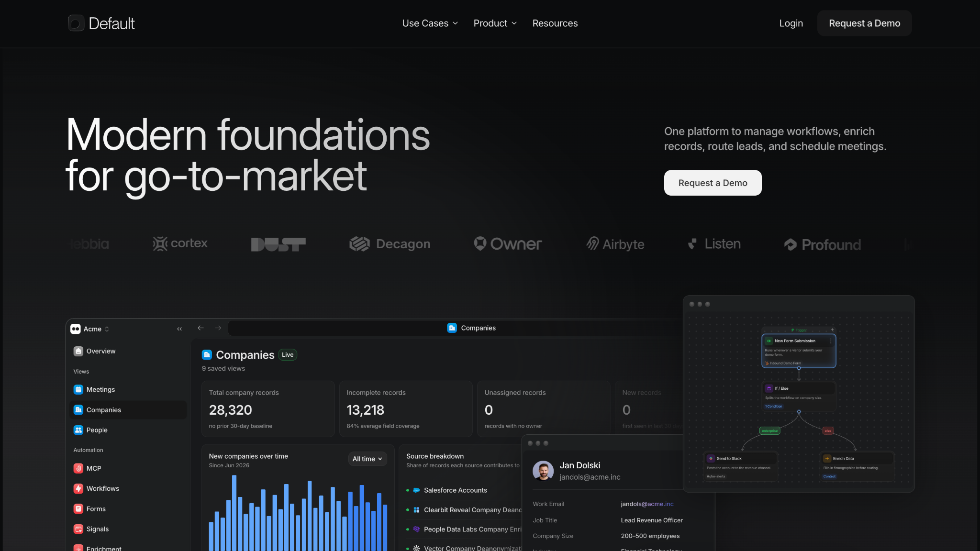Collapse the sidebar with the double chevron
The height and width of the screenshot is (551, 980).
tap(179, 329)
